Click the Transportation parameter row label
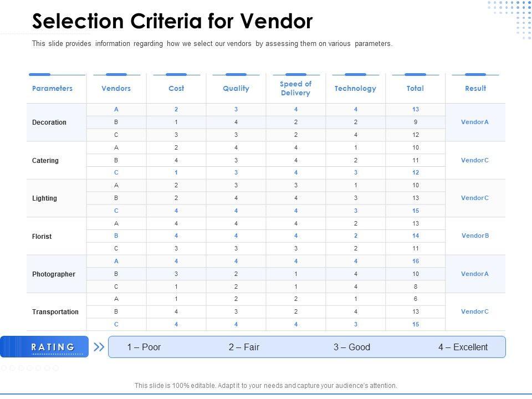Viewport: 532px width, 399px height. (x=55, y=312)
